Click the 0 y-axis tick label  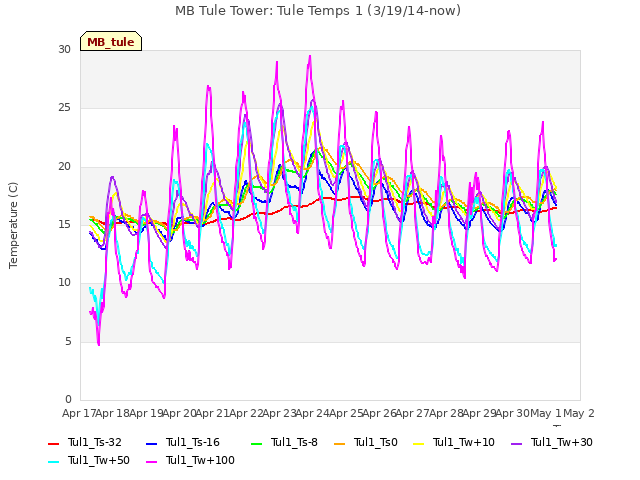click(68, 399)
